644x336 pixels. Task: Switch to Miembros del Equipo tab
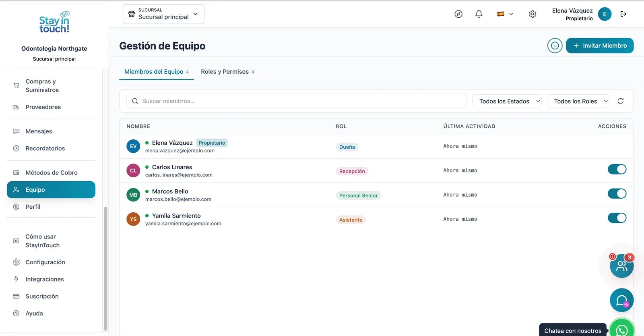click(157, 72)
